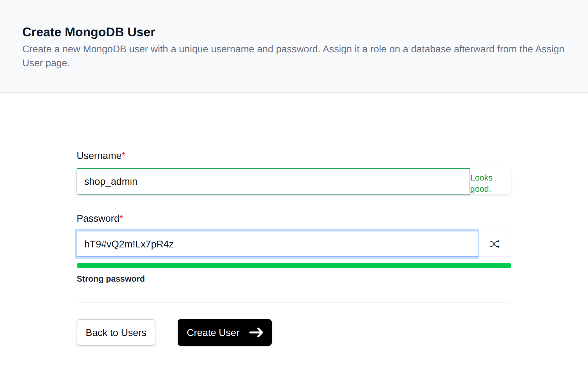
Task: Go Back to Users
Action: pyautogui.click(x=116, y=332)
